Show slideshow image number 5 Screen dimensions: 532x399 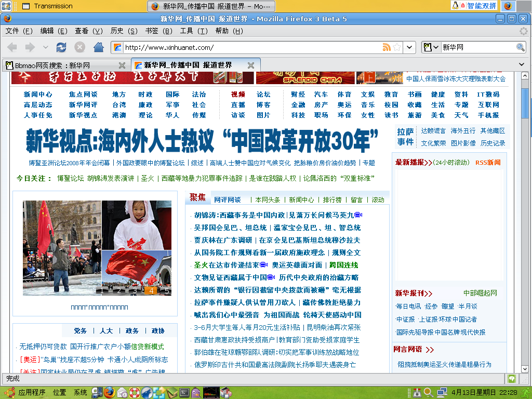(167, 290)
